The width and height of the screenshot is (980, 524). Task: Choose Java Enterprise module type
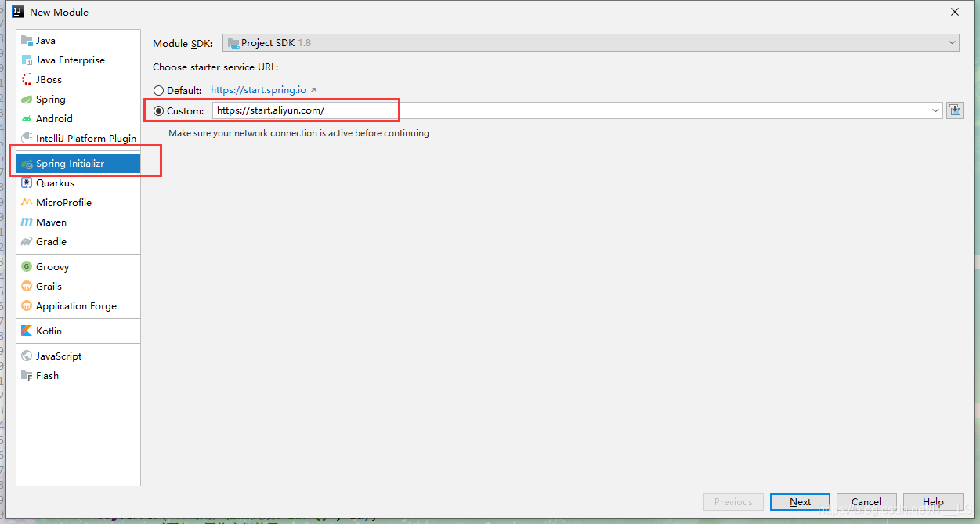pos(78,60)
